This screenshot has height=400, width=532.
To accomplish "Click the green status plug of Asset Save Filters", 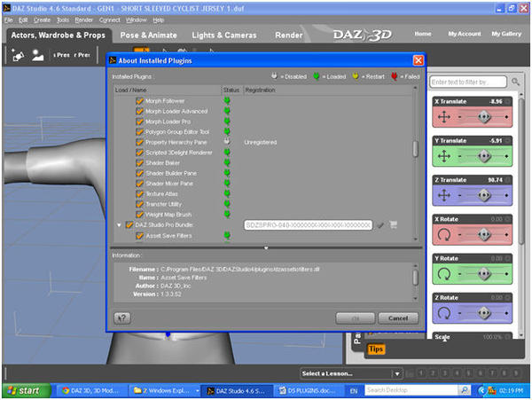I will [x=227, y=235].
